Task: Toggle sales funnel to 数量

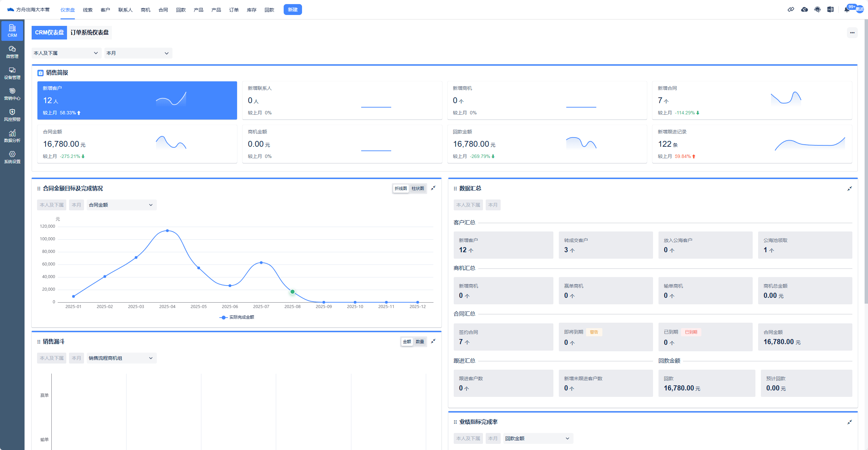Action: [x=420, y=342]
